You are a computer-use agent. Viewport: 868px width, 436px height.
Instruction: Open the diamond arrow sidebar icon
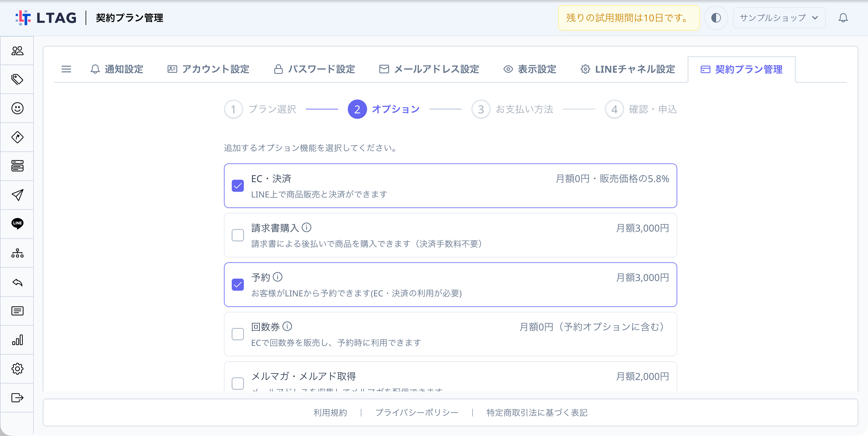point(17,137)
